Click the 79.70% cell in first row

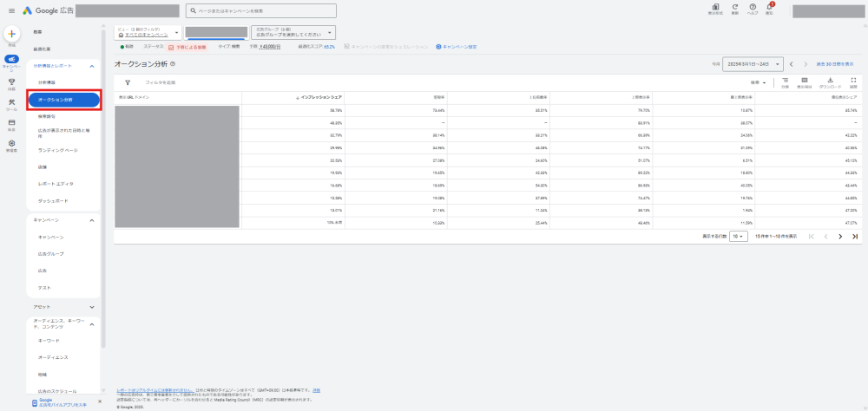pos(644,110)
